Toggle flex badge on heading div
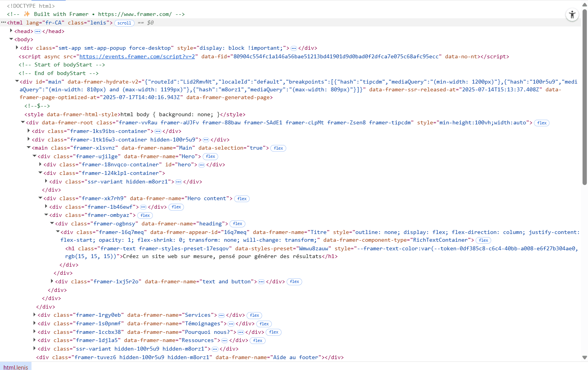Viewport: 588px width, 370px height. click(238, 224)
